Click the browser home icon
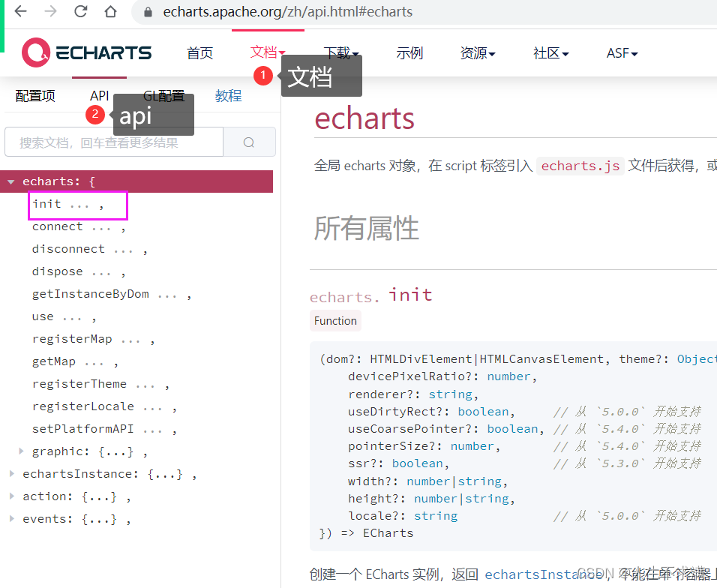Viewport: 717px width, 588px height. (x=109, y=12)
